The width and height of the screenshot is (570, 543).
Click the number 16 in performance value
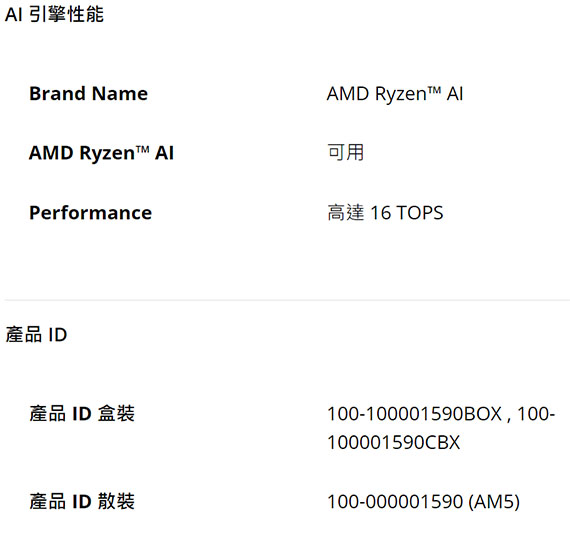point(380,213)
